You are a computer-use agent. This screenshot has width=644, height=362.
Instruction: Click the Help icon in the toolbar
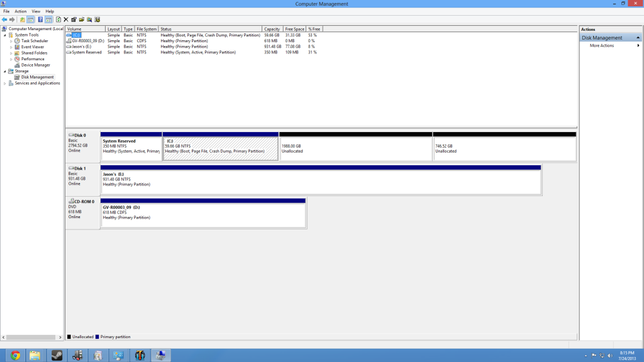(40, 19)
